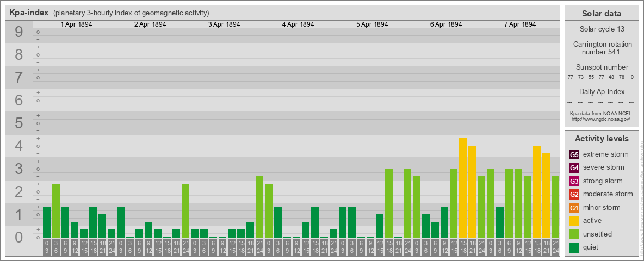The height and width of the screenshot is (261, 644).
Task: Click the 7 Apr 1894 date header
Action: pos(520,24)
